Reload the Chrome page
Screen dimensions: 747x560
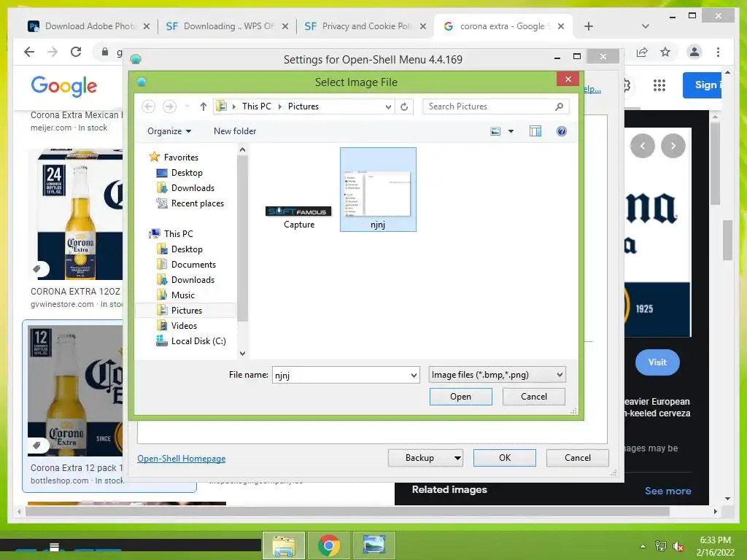click(x=76, y=52)
